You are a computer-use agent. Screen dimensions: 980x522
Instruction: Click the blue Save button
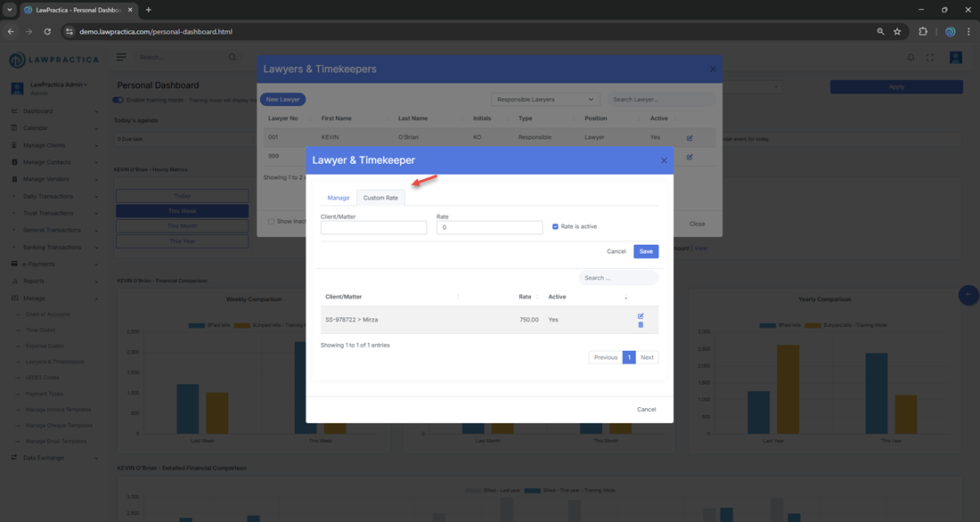[646, 251]
